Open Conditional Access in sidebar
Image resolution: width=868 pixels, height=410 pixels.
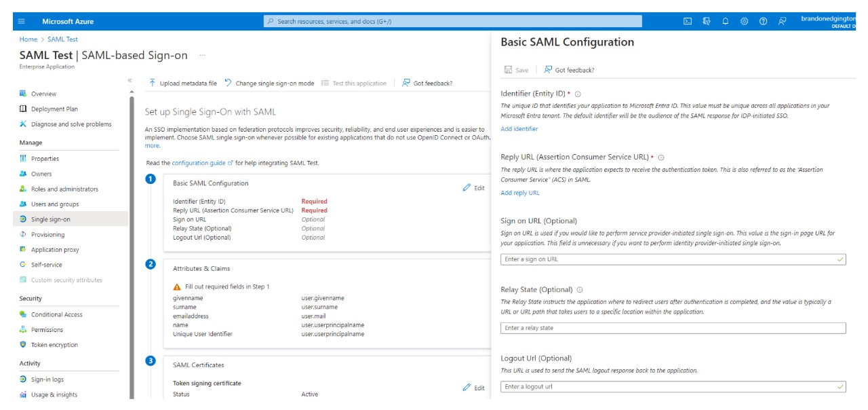(56, 315)
